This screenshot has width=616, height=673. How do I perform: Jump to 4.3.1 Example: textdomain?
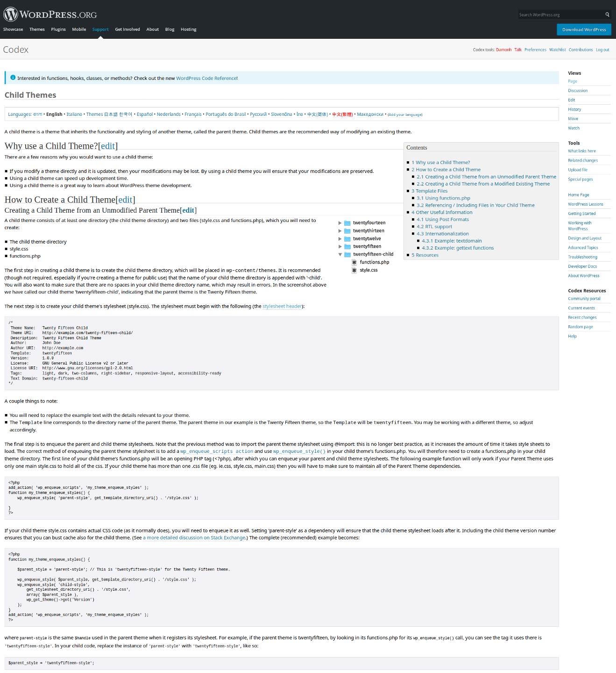(452, 241)
